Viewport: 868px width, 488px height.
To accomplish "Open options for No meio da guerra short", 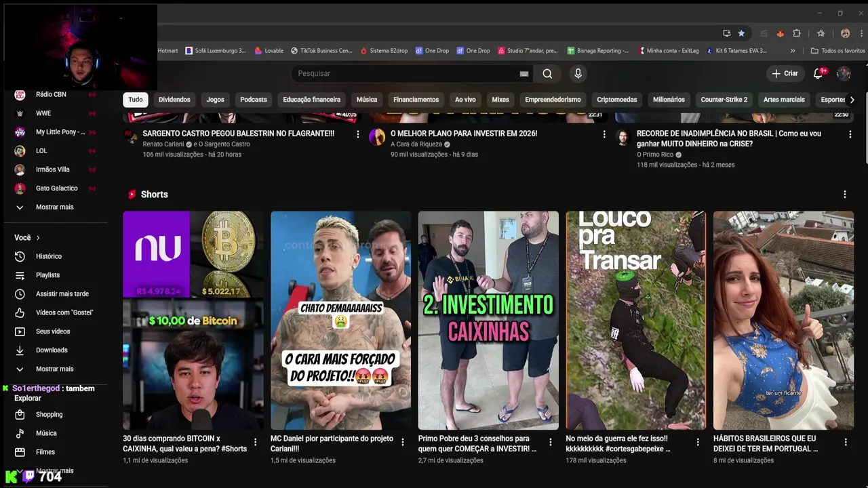I will tap(698, 442).
